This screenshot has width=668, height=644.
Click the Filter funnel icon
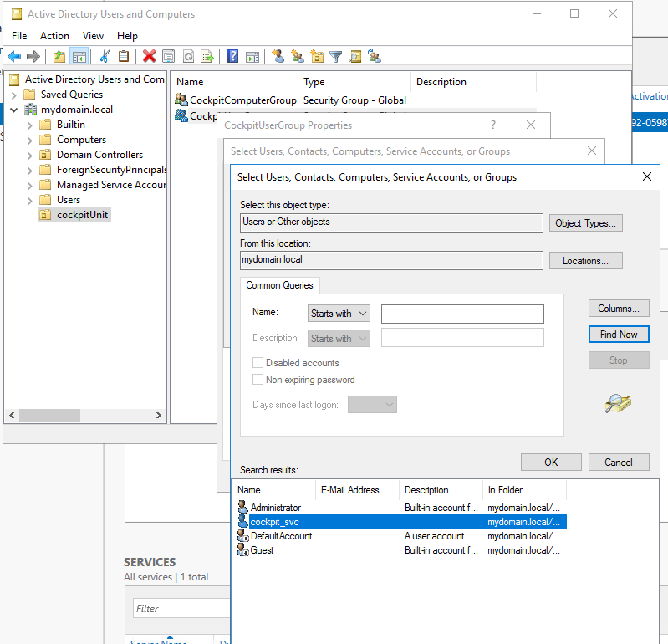pyautogui.click(x=336, y=56)
